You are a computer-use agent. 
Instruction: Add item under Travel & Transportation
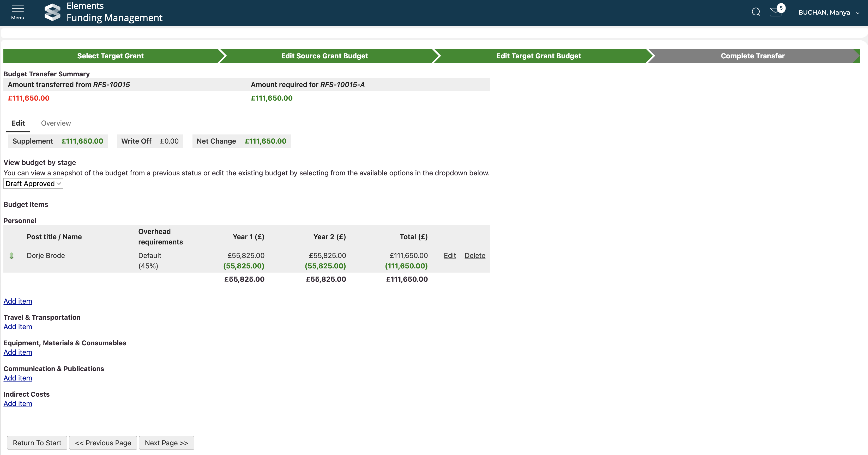point(18,327)
